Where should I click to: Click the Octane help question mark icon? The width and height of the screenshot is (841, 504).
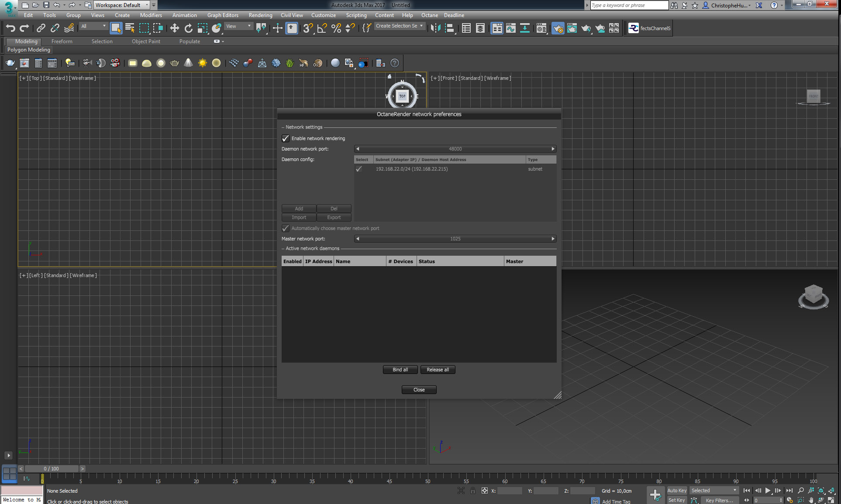(394, 63)
